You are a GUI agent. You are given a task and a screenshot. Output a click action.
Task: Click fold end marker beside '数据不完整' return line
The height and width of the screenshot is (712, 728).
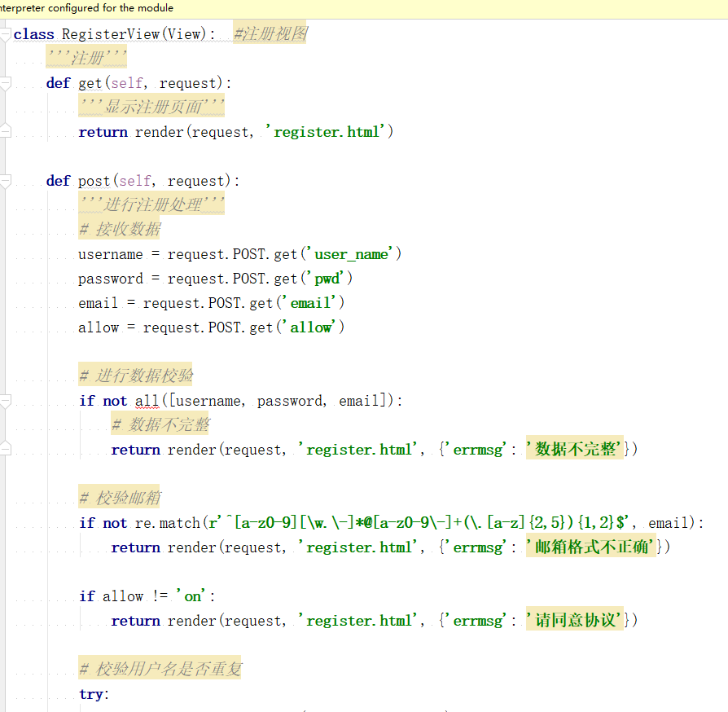pos(6,449)
